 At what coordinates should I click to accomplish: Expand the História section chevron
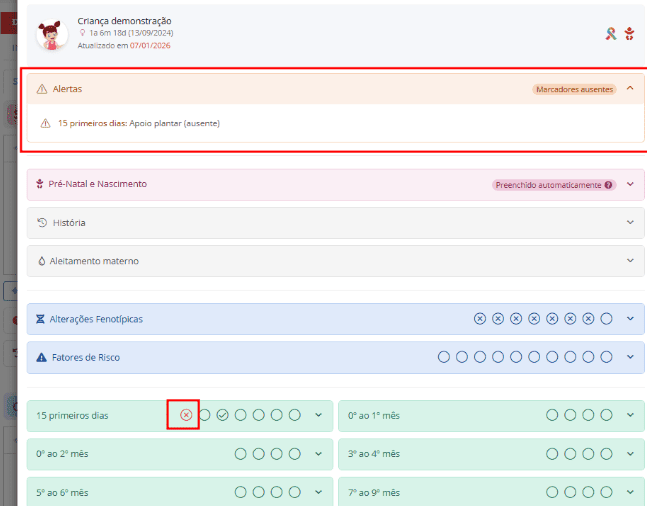[x=629, y=222]
